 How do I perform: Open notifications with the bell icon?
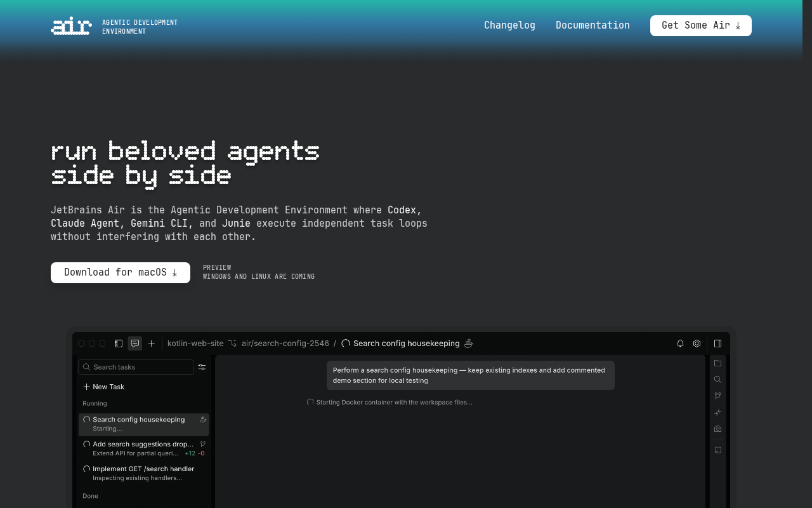680,344
